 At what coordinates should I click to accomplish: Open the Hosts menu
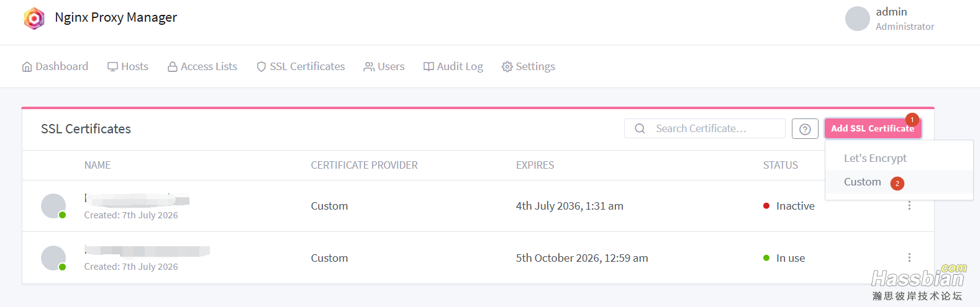coord(128,66)
